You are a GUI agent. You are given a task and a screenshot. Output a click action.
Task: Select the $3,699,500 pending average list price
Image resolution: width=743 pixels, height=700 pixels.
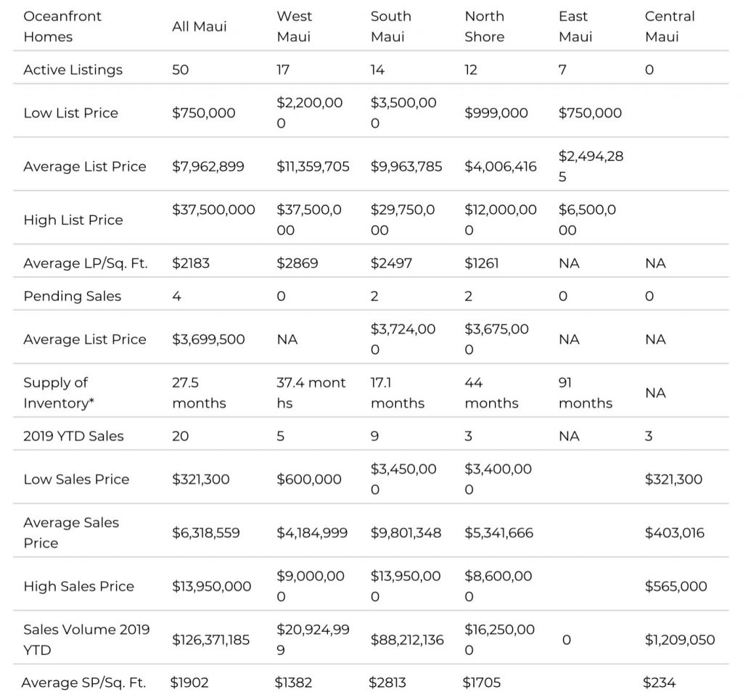(208, 339)
